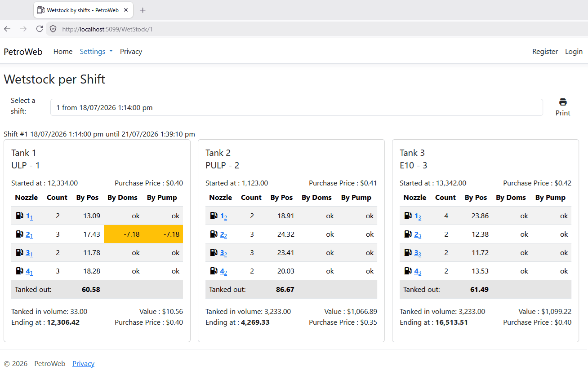Click the PetroWeb brand logo text
The image size is (588, 375).
coord(23,51)
